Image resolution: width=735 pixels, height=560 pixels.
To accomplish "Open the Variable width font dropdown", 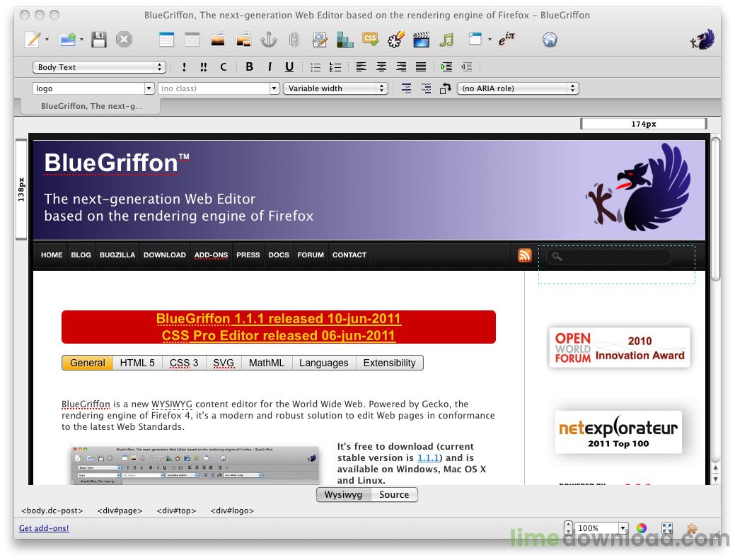I will pyautogui.click(x=335, y=88).
